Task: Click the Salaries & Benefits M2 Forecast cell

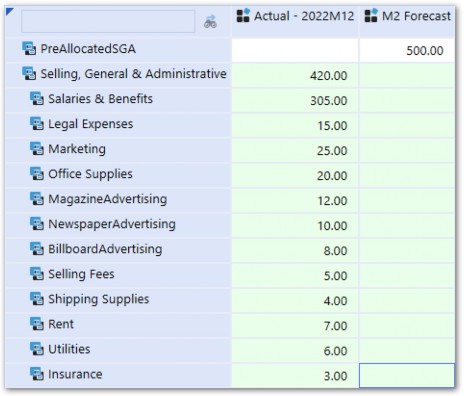Action: pyautogui.click(x=407, y=100)
